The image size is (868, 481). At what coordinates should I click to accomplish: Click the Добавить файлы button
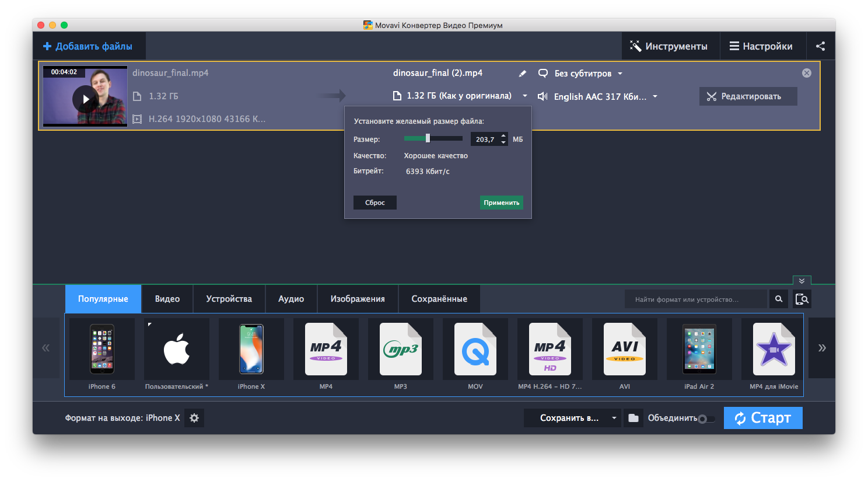click(x=88, y=46)
